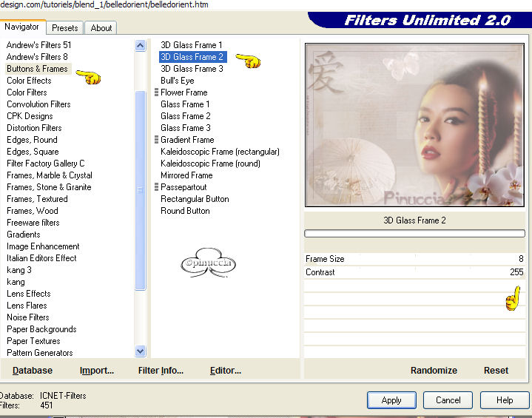Pick Distortion Filters in the list
The height and width of the screenshot is (418, 532).
[x=34, y=128]
